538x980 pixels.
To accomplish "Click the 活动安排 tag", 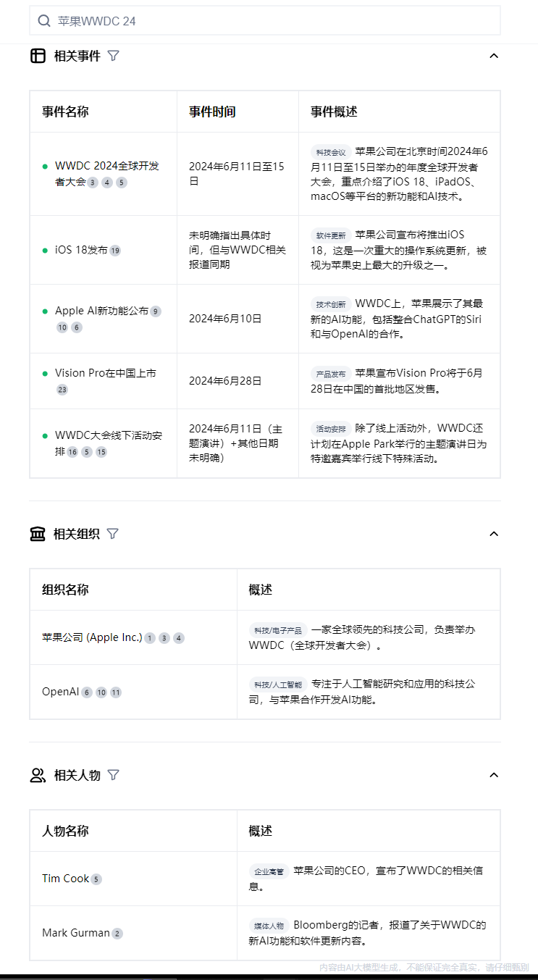I will click(332, 429).
